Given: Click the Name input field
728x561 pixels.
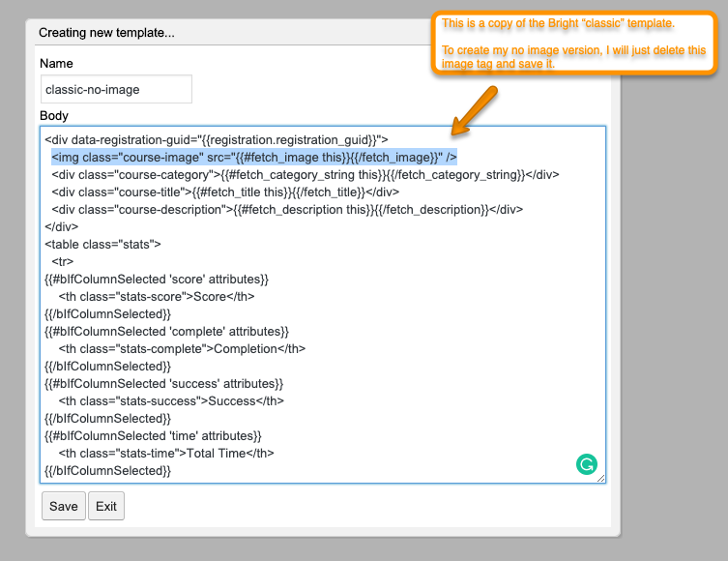Looking at the screenshot, I should [x=116, y=89].
